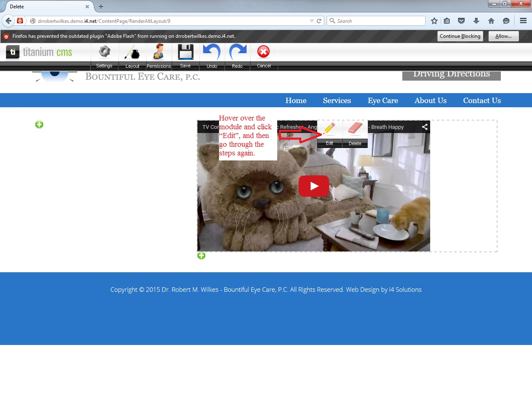Add module using left green plus icon
This screenshot has height=409, width=532.
click(x=39, y=125)
